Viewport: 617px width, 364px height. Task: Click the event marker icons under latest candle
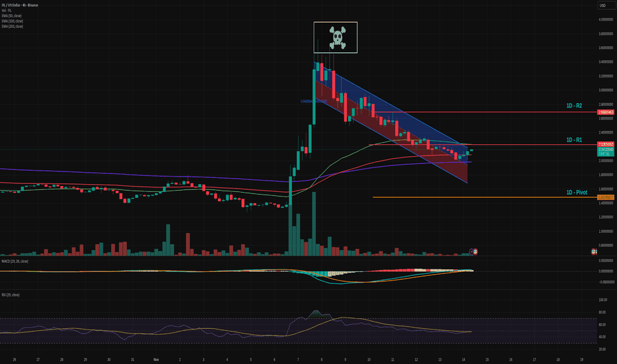[x=473, y=251]
